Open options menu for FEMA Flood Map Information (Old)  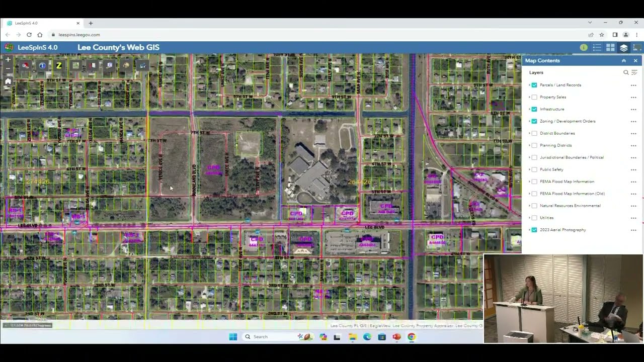633,194
